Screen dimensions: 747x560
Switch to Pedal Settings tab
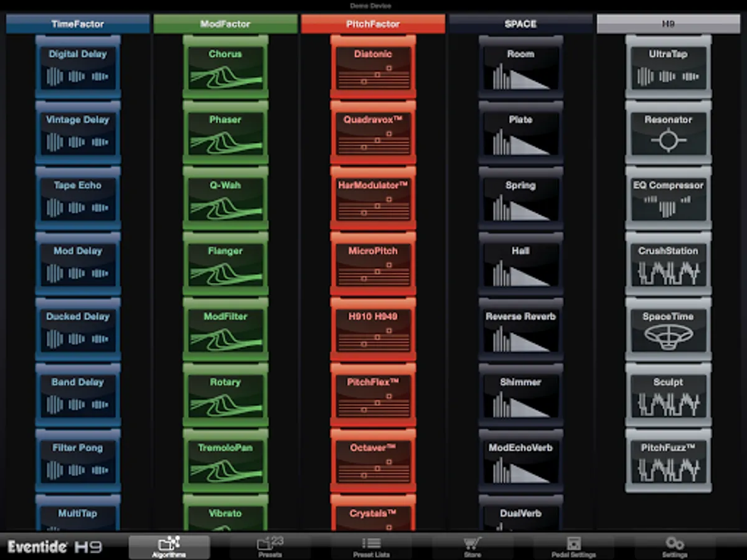point(573,546)
